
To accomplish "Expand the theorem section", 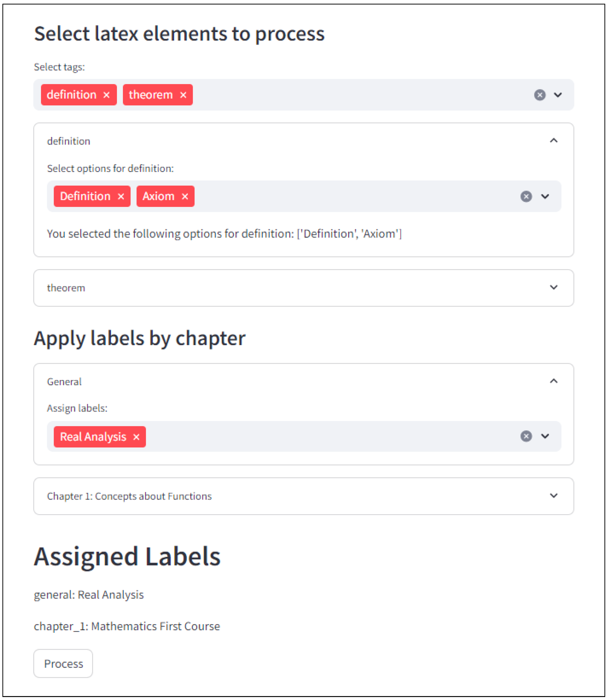I will [x=304, y=288].
